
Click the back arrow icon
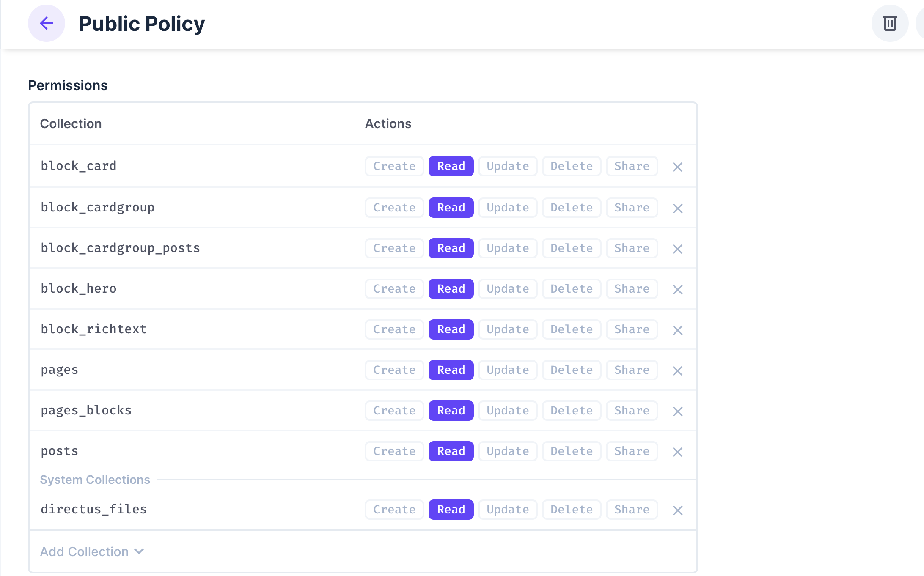point(47,23)
